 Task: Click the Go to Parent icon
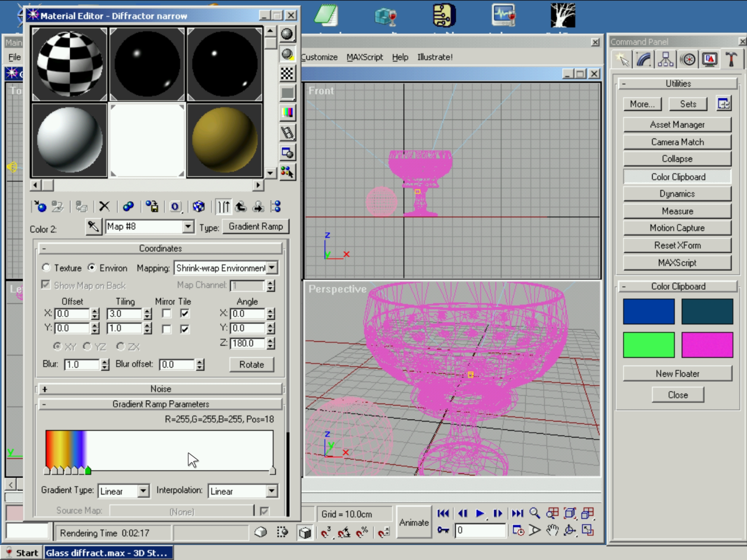click(241, 207)
